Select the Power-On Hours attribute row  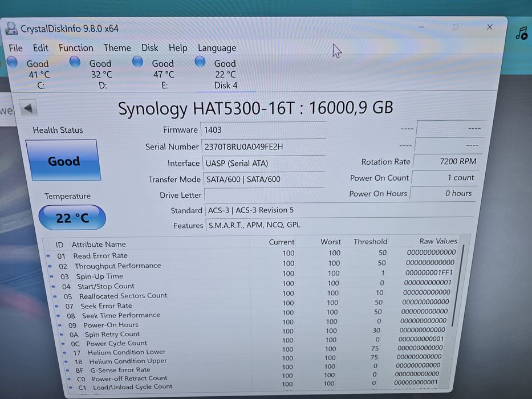253,323
